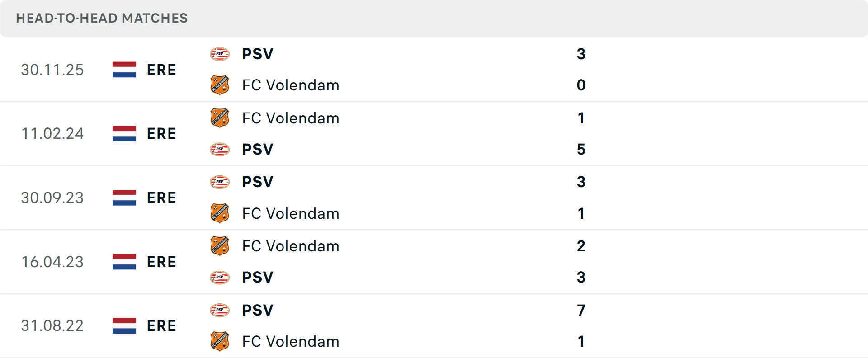Viewport: 868px width, 358px height.
Task: Click the PSV club crest in the 30.11.25 match
Action: click(220, 54)
